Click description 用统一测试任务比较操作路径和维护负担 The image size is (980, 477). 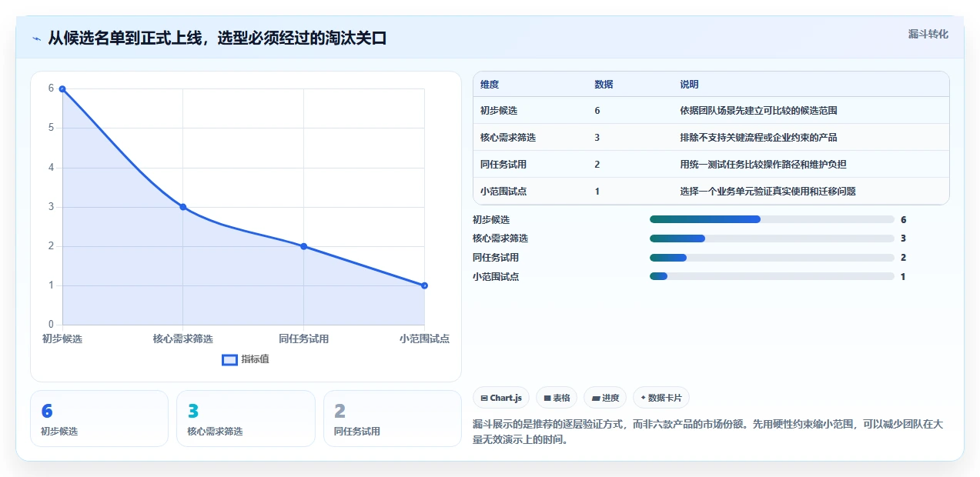(763, 165)
